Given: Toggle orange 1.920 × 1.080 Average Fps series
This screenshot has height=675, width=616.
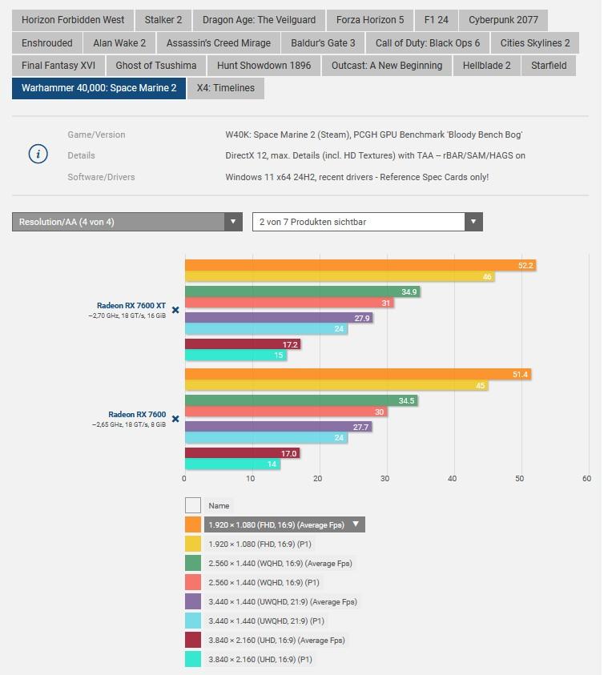Looking at the screenshot, I should (x=193, y=524).
